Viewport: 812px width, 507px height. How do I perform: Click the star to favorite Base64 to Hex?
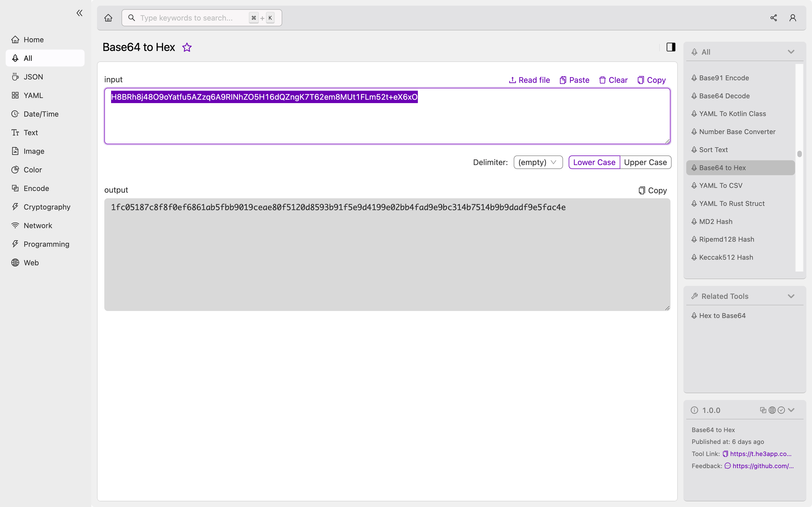[x=186, y=47]
